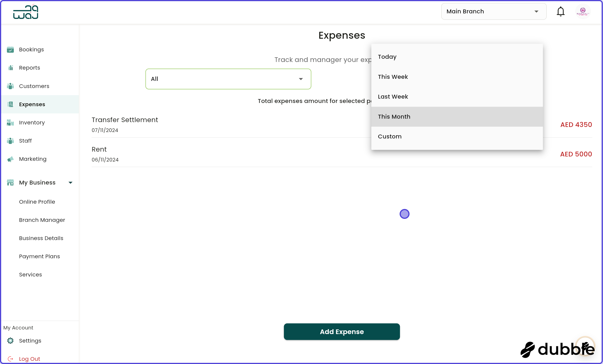Open Inventory using its boxes icon
603x364 pixels.
(x=10, y=123)
